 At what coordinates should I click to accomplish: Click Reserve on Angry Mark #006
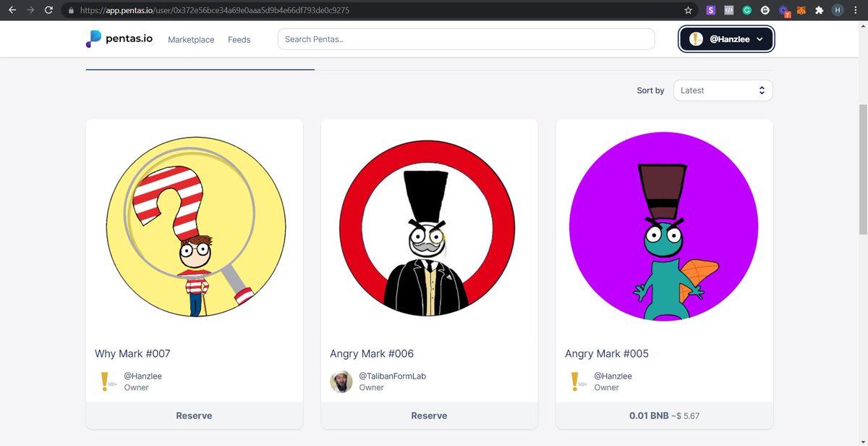tap(429, 416)
